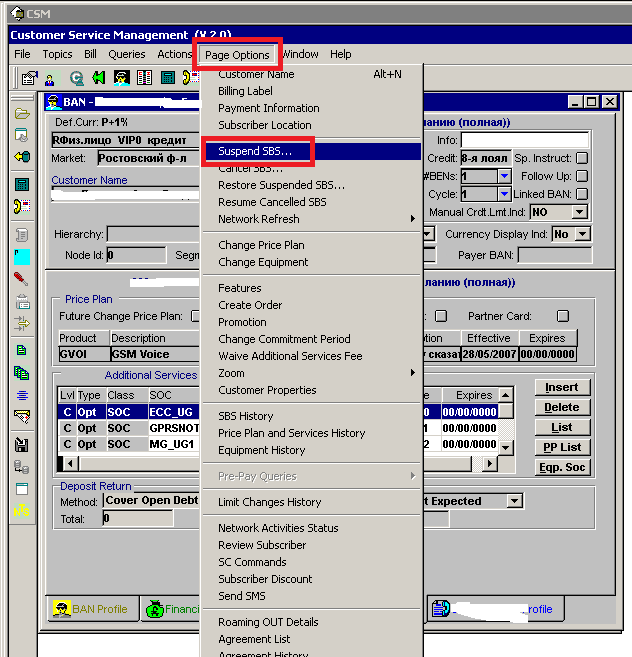Click the businessman user icon in toolbar

[50, 79]
